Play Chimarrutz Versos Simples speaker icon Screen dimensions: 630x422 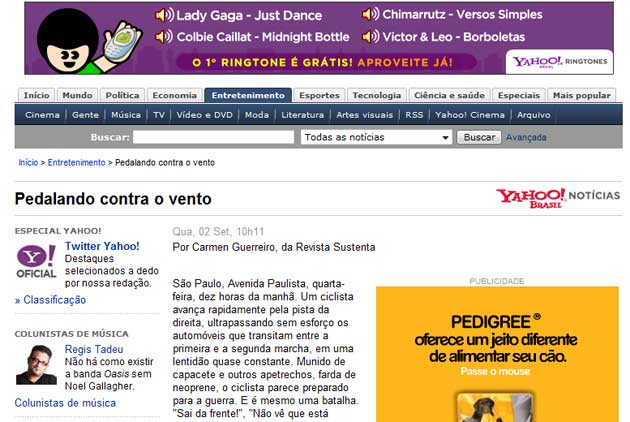[x=370, y=14]
